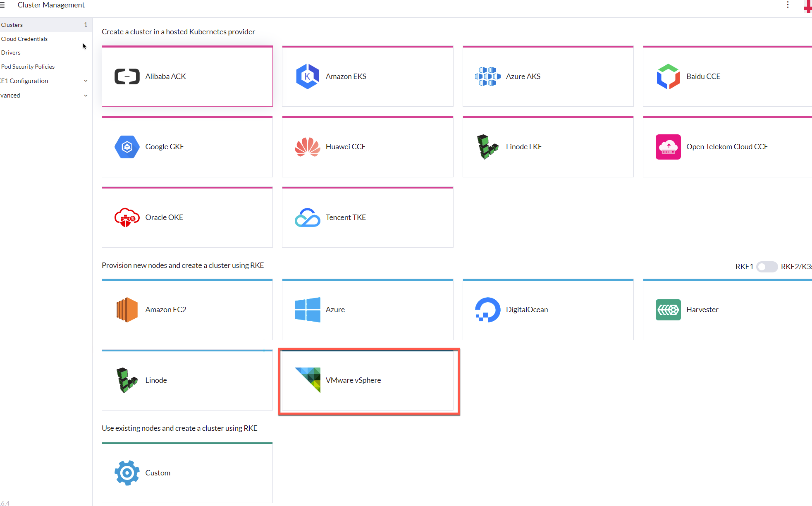Open Drivers in the sidebar
The width and height of the screenshot is (812, 506).
pos(11,53)
